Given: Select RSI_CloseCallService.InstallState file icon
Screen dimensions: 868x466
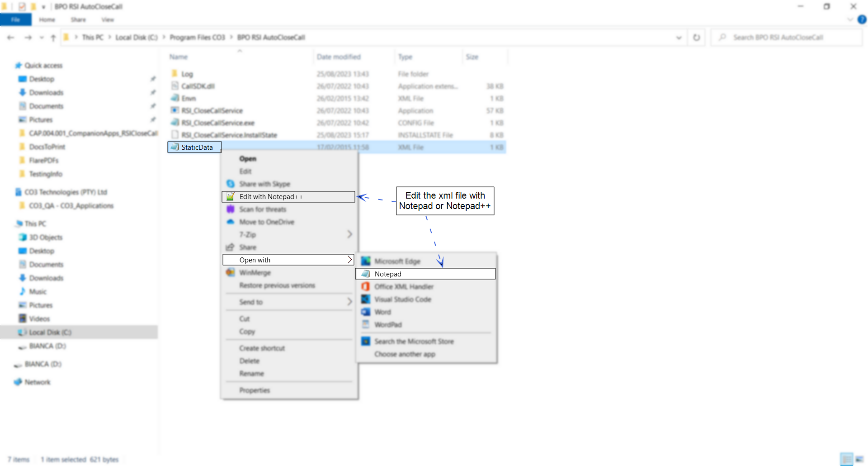Looking at the screenshot, I should [175, 135].
